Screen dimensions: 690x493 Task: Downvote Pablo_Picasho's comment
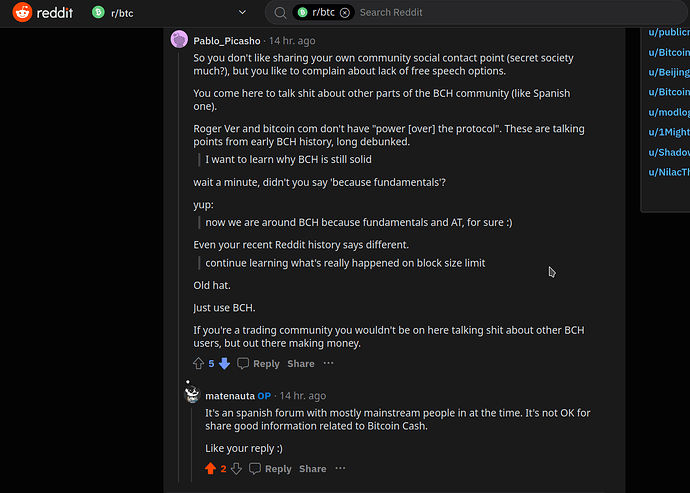coord(225,364)
